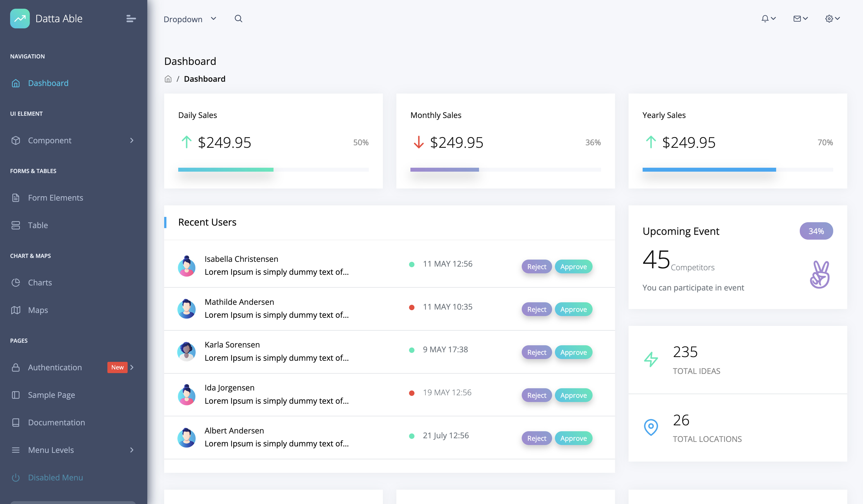The image size is (863, 504).
Task: Open the Table page via its icon
Action: (x=16, y=225)
